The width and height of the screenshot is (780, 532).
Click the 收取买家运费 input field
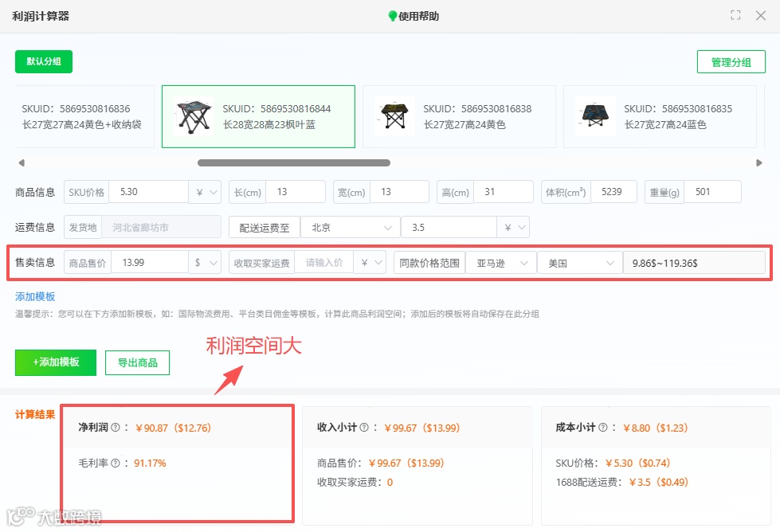coord(323,263)
